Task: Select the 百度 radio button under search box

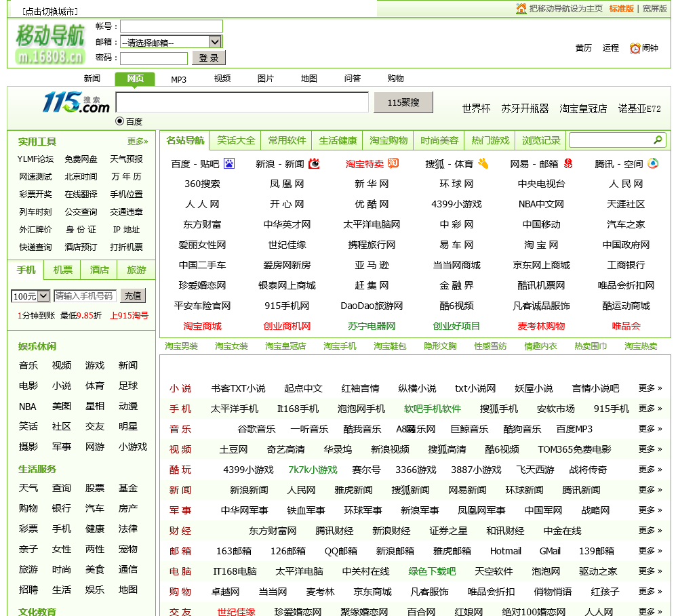Action: point(120,121)
